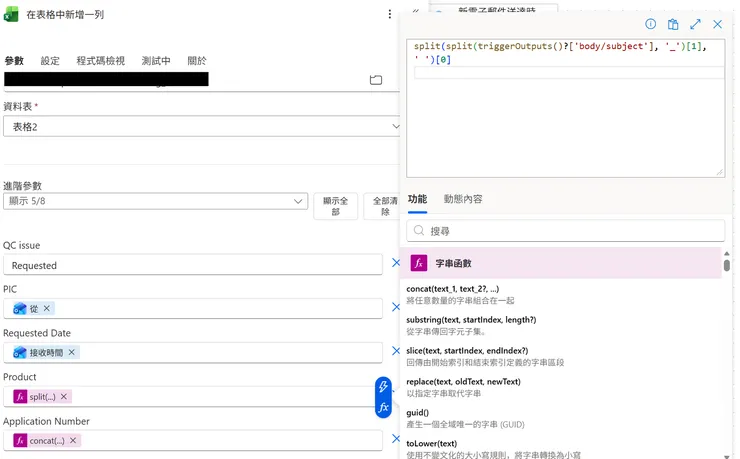This screenshot has height=459, width=740.
Task: Click inside the Product input field
Action: (x=193, y=397)
